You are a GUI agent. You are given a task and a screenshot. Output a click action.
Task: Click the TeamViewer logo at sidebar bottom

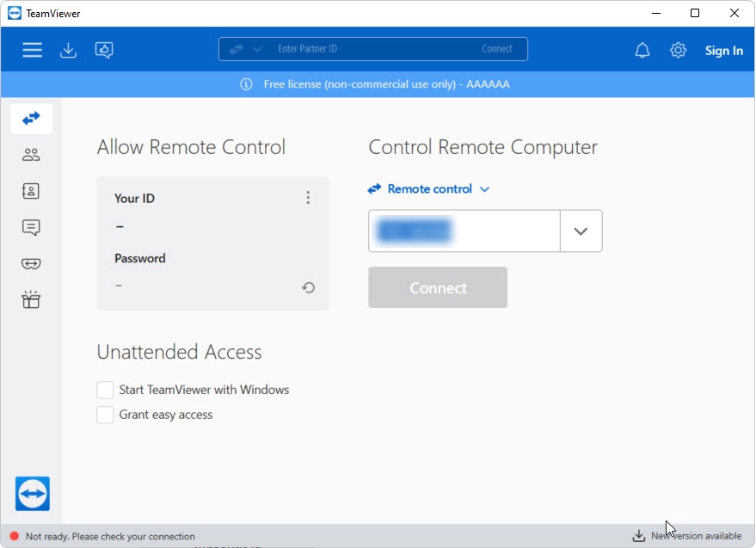pos(33,494)
